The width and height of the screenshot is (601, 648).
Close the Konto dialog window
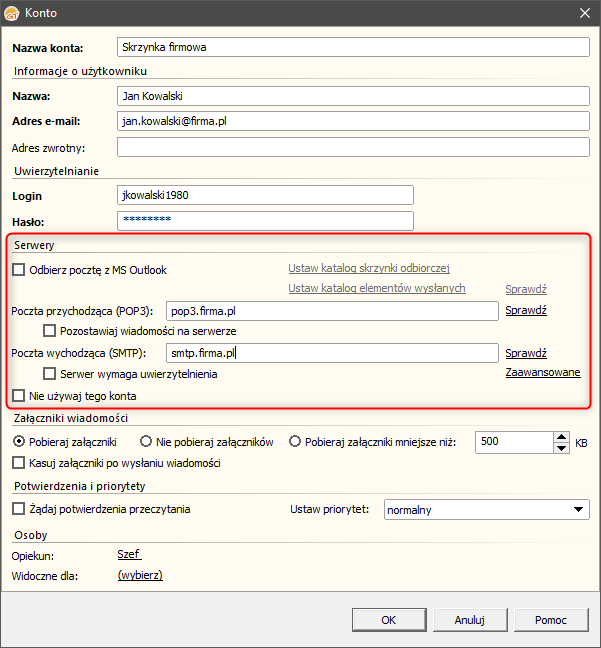585,13
